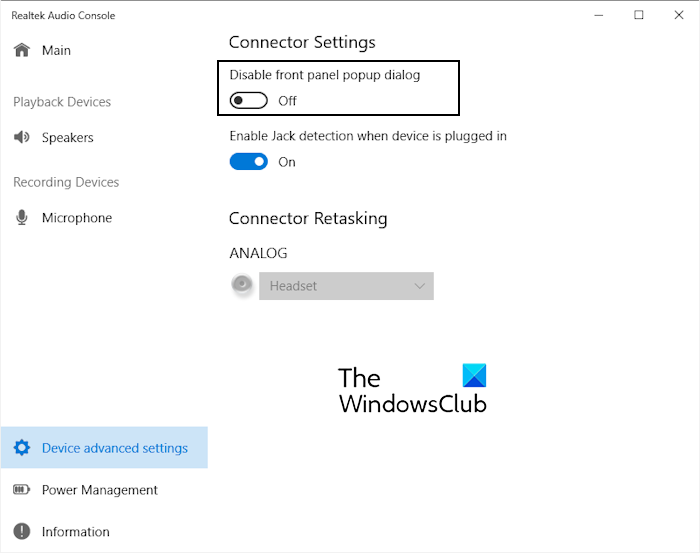Image resolution: width=700 pixels, height=553 pixels.
Task: Click the Device advanced settings gear icon
Action: 21,448
